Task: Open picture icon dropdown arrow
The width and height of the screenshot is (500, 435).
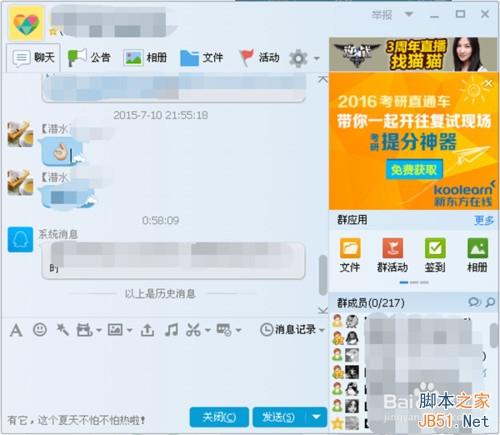Action: (x=130, y=331)
